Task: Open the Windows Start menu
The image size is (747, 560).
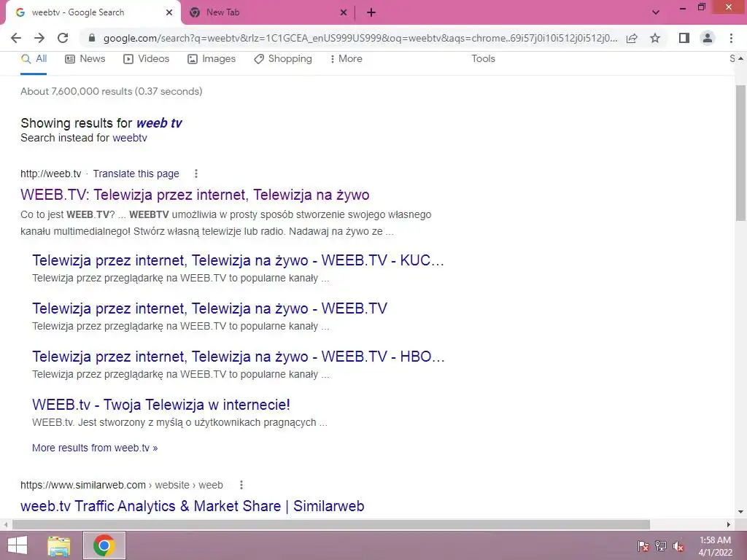Action: 18,545
